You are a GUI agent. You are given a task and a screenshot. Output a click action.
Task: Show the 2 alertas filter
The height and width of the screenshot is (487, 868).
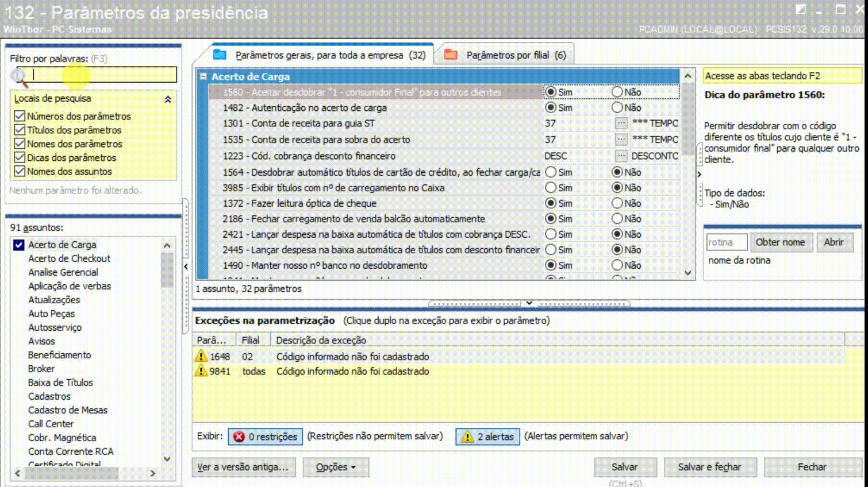487,437
